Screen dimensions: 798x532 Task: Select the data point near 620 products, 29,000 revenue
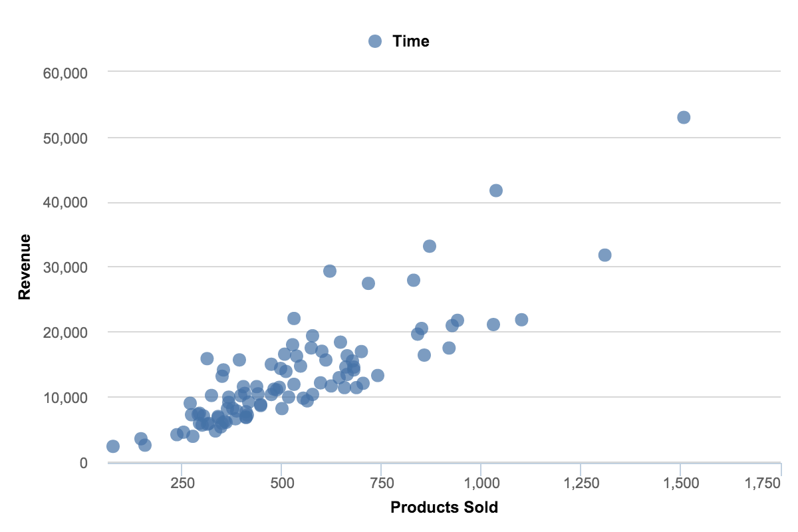tap(330, 271)
